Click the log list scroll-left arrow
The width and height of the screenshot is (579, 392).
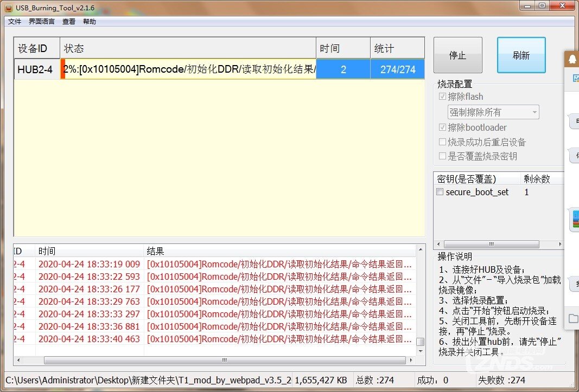18,360
